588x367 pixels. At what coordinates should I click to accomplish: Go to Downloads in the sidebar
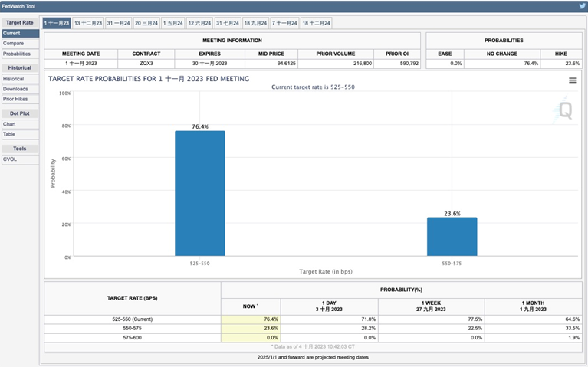tap(15, 89)
